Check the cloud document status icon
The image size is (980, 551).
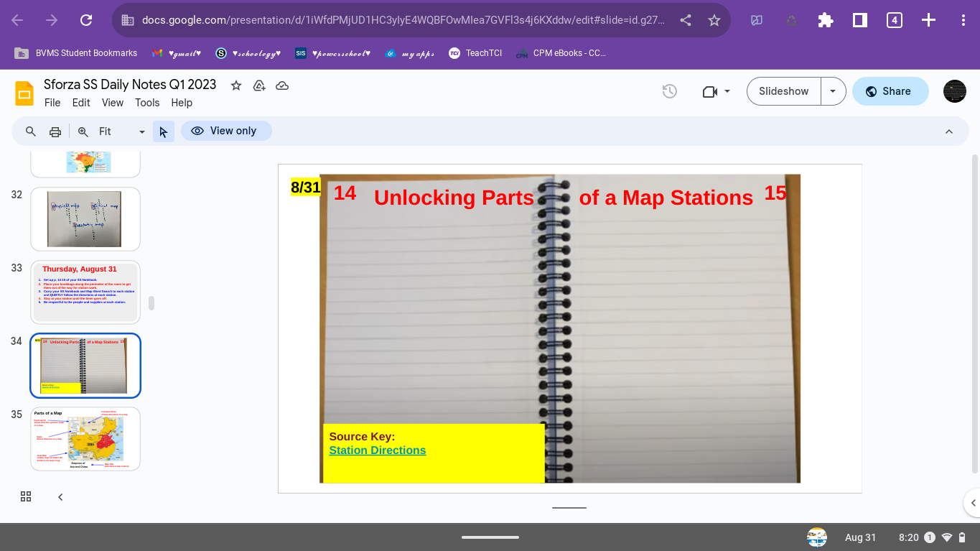[x=282, y=85]
